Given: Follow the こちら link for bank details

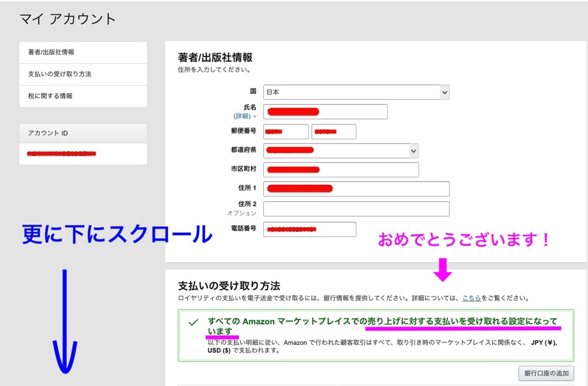Looking at the screenshot, I should [x=471, y=298].
